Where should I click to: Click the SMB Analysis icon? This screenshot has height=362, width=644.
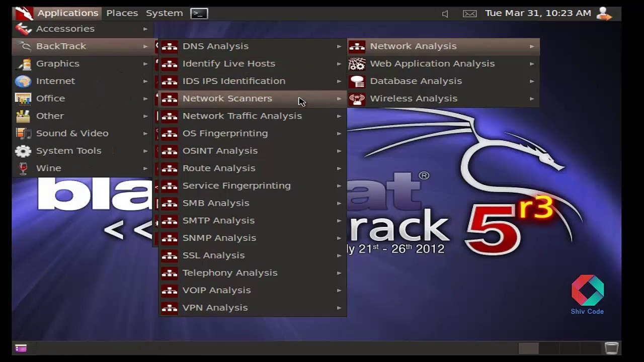(x=170, y=203)
